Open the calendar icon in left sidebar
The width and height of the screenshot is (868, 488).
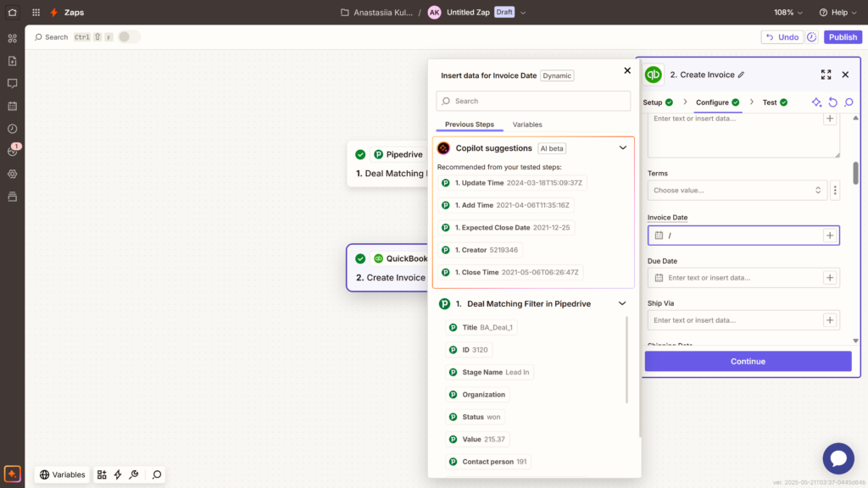(12, 106)
